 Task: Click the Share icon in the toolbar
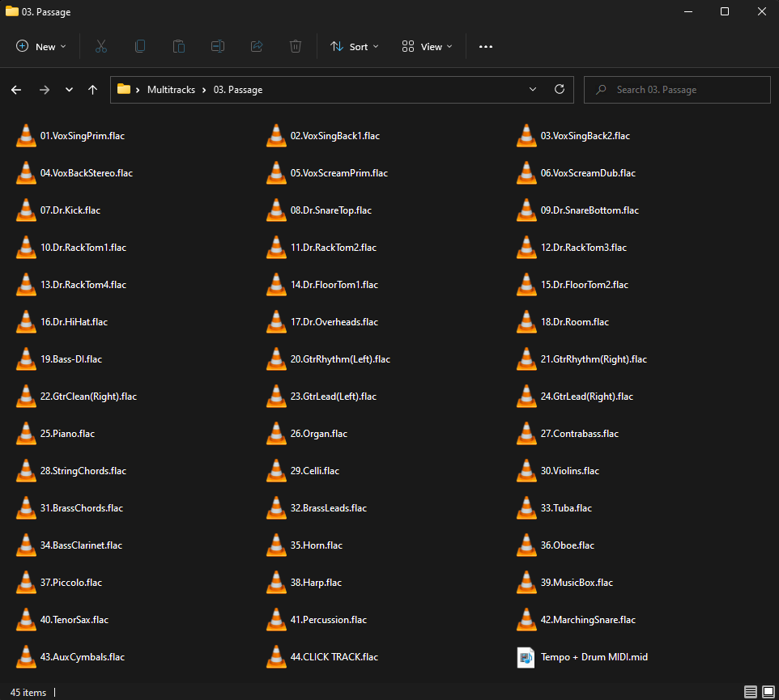coord(256,46)
